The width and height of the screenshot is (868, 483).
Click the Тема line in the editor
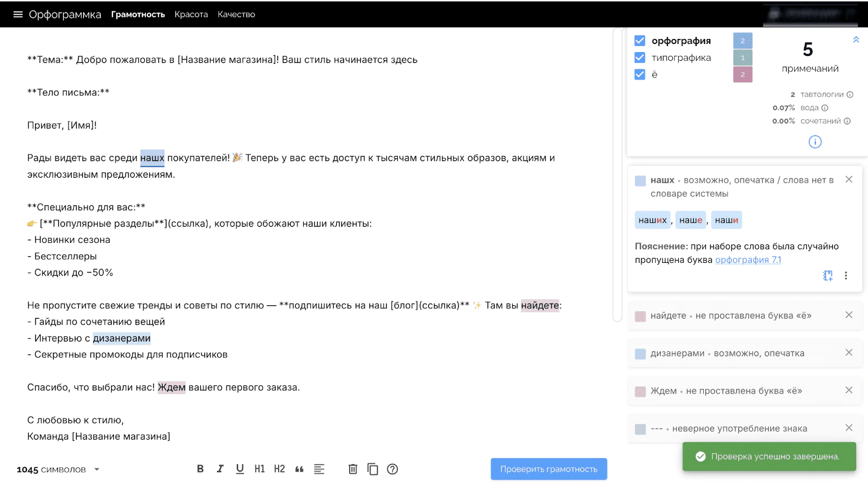click(x=222, y=60)
